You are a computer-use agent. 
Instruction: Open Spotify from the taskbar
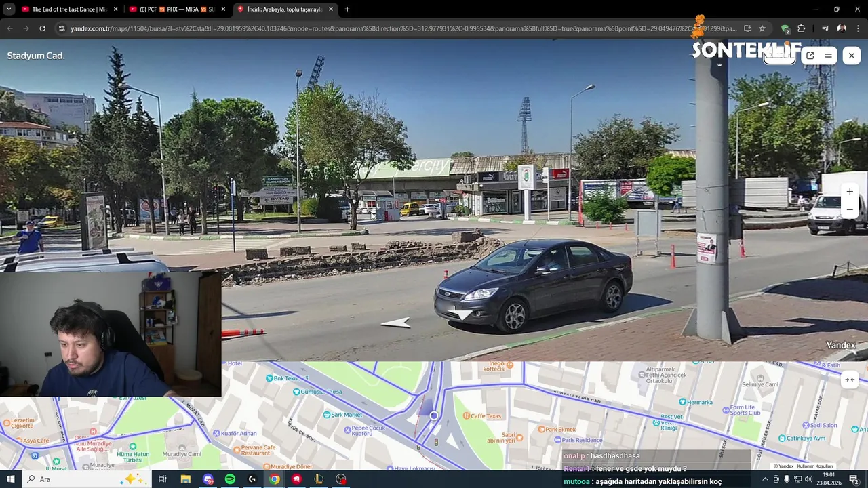pyautogui.click(x=230, y=479)
